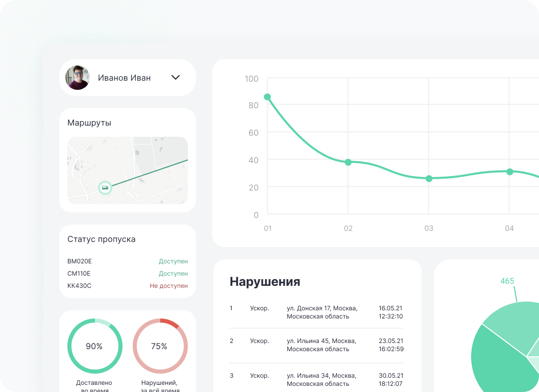Viewport: 539px width, 392px height.
Task: Click the chart data point at 03
Action: [429, 179]
